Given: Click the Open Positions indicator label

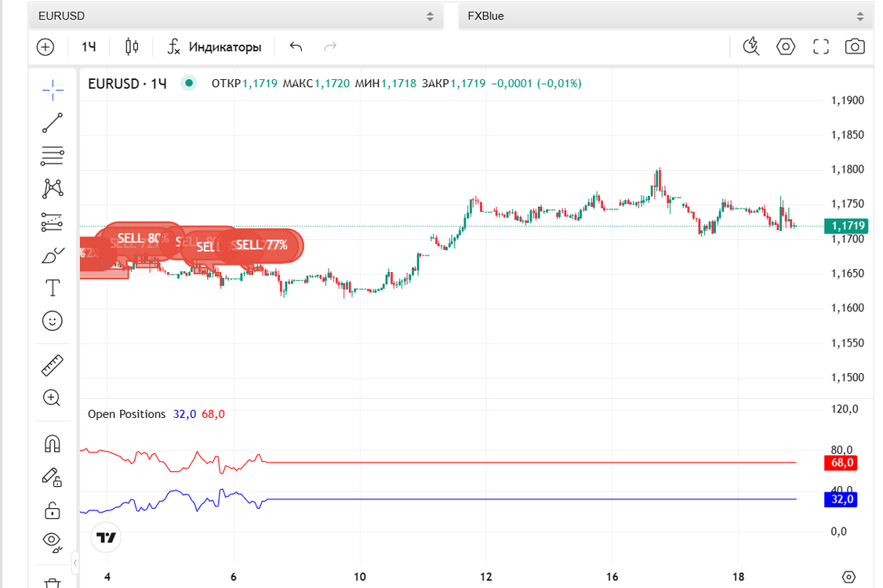Looking at the screenshot, I should (x=127, y=414).
